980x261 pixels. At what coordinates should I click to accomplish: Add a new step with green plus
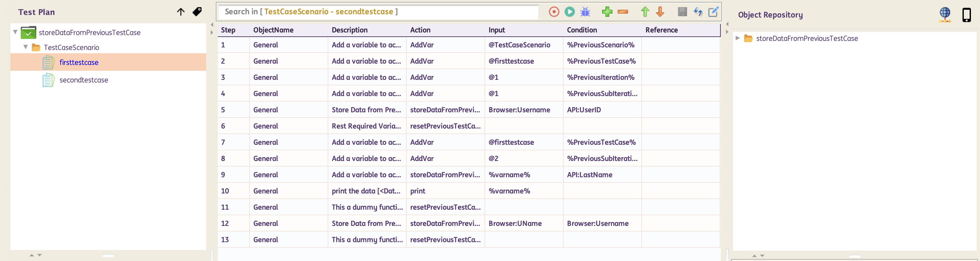[x=607, y=12]
